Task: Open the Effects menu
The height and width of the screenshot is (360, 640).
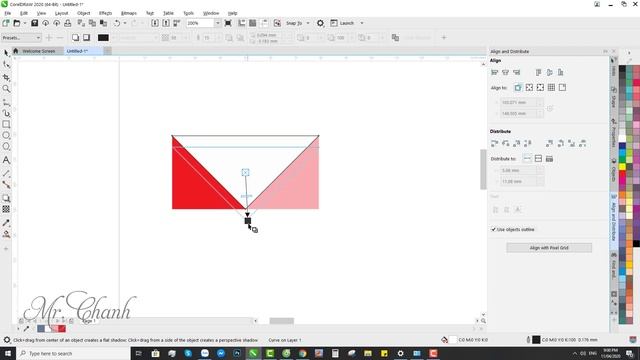Action: [105, 13]
